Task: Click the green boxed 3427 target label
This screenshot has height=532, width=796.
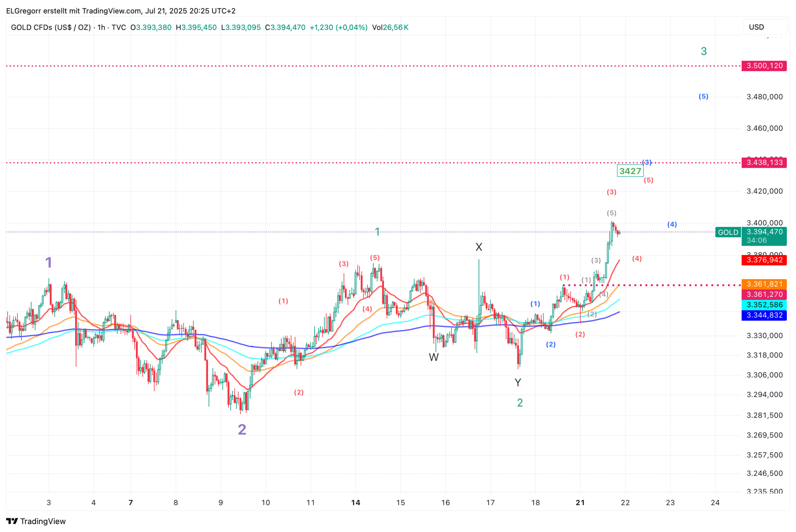Action: coord(630,171)
